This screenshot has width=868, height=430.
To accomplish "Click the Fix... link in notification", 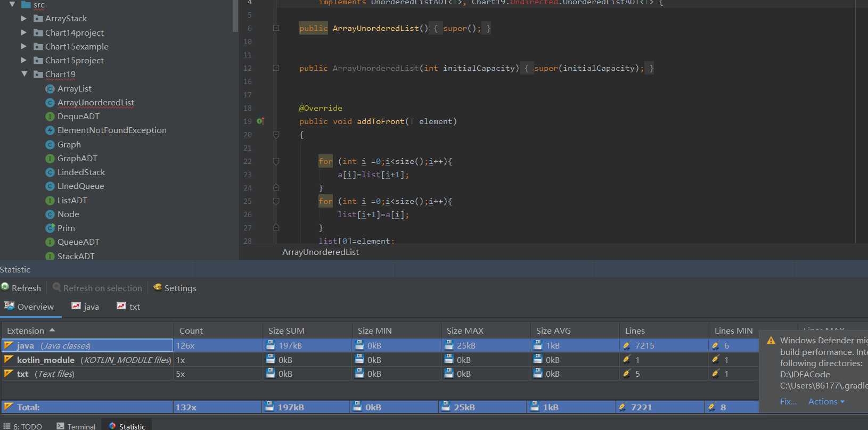I will point(788,402).
